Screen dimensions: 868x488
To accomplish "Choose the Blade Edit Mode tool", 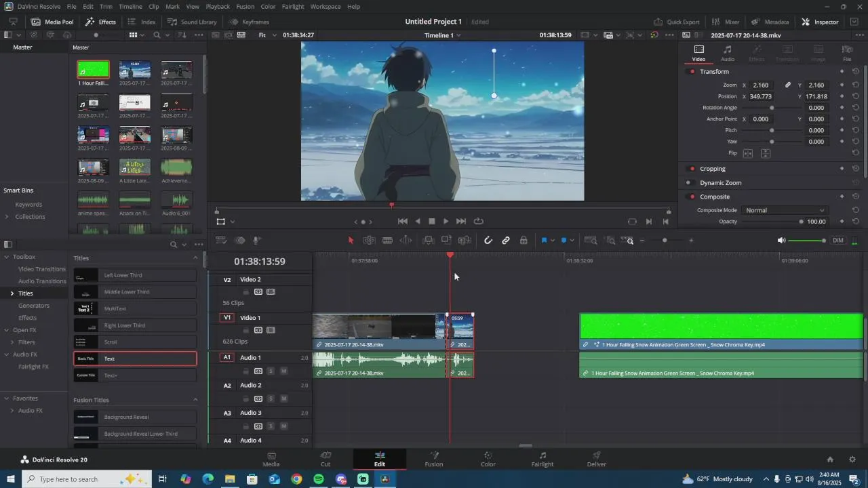I will click(387, 241).
